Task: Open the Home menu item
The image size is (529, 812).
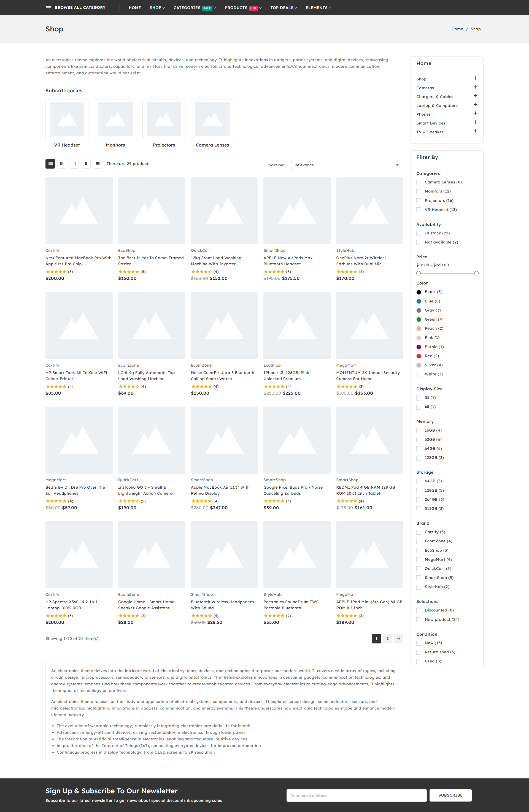Action: pyautogui.click(x=135, y=7)
